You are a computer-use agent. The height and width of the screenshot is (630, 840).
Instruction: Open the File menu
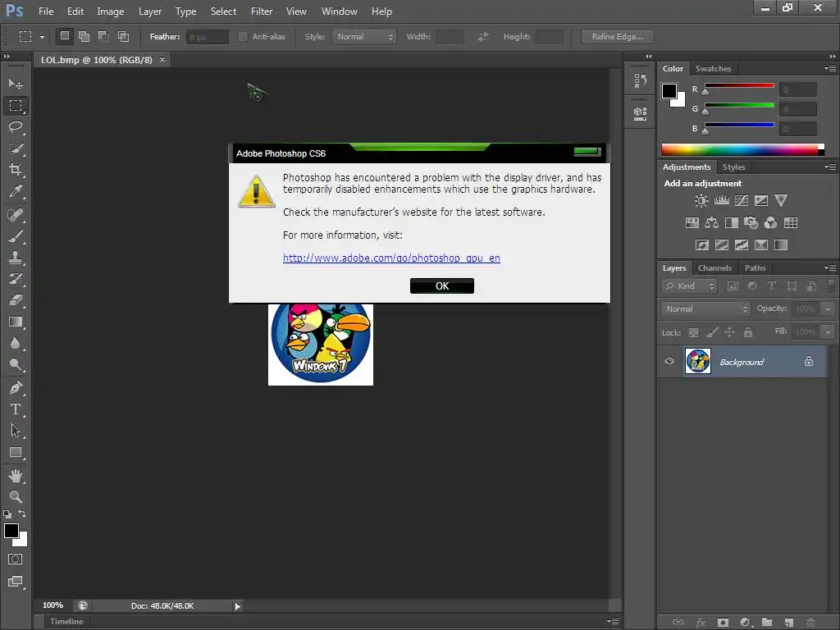(46, 11)
